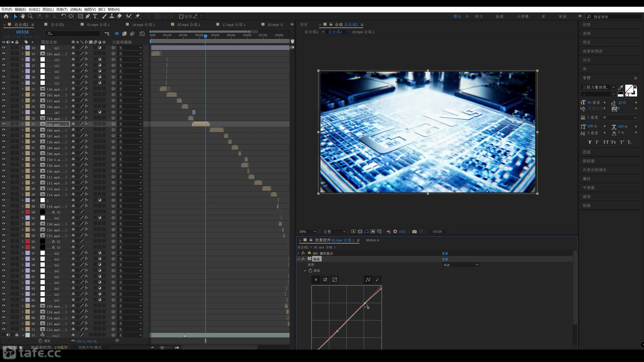Open the 50% magnification dropdown
The width and height of the screenshot is (644, 362).
click(x=307, y=232)
